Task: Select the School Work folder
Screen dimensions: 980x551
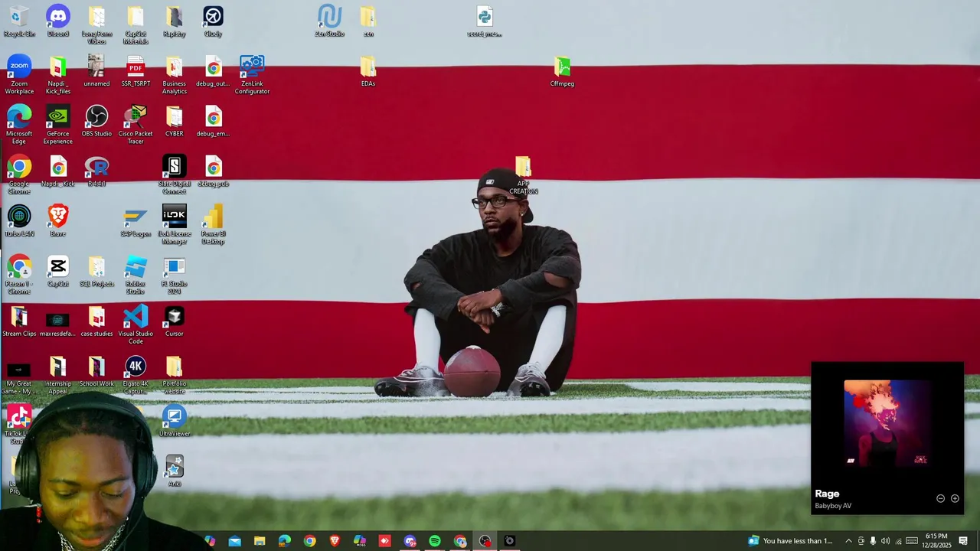Action: (x=96, y=371)
